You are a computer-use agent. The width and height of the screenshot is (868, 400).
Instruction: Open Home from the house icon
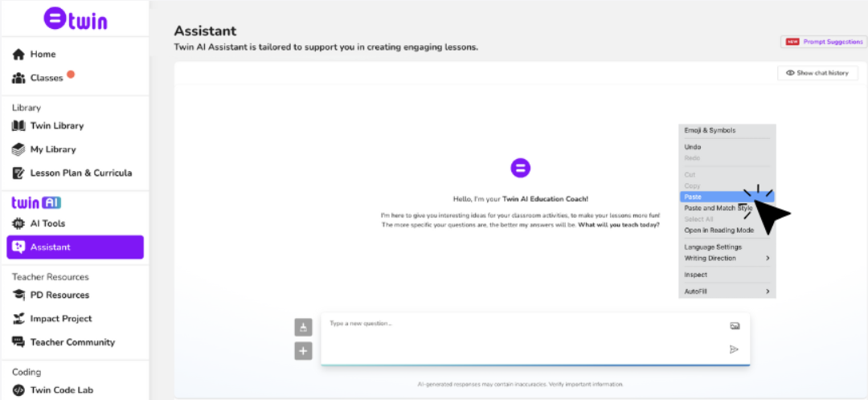tap(18, 55)
